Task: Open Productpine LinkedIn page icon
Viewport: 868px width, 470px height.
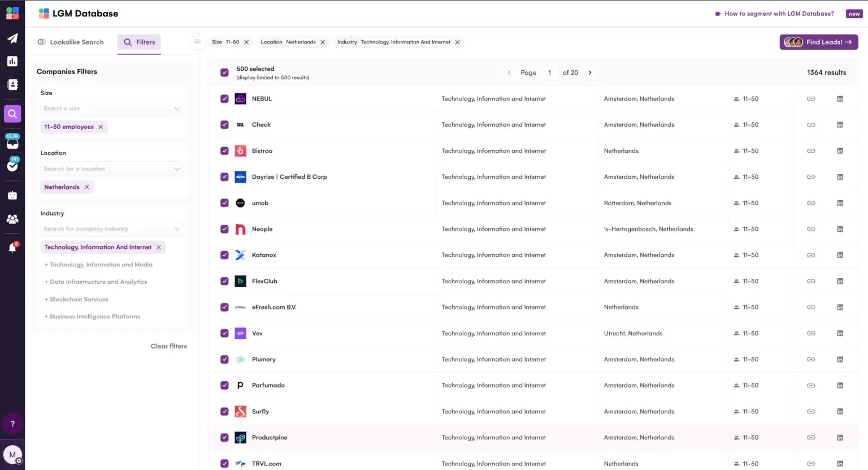Action: click(840, 438)
